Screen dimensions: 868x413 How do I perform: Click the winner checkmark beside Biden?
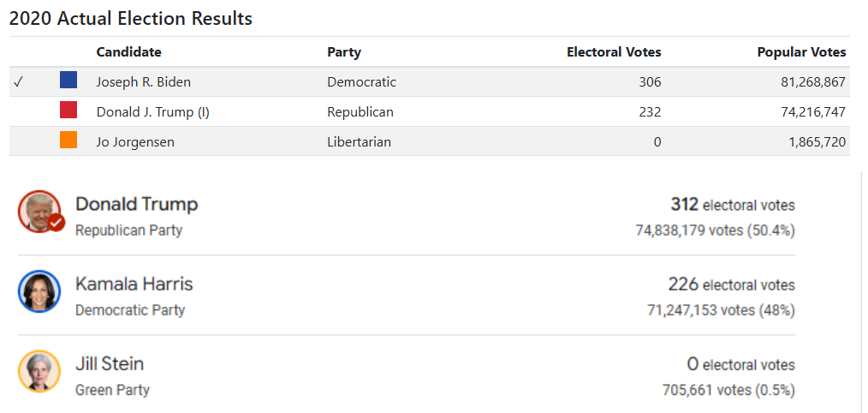[18, 82]
